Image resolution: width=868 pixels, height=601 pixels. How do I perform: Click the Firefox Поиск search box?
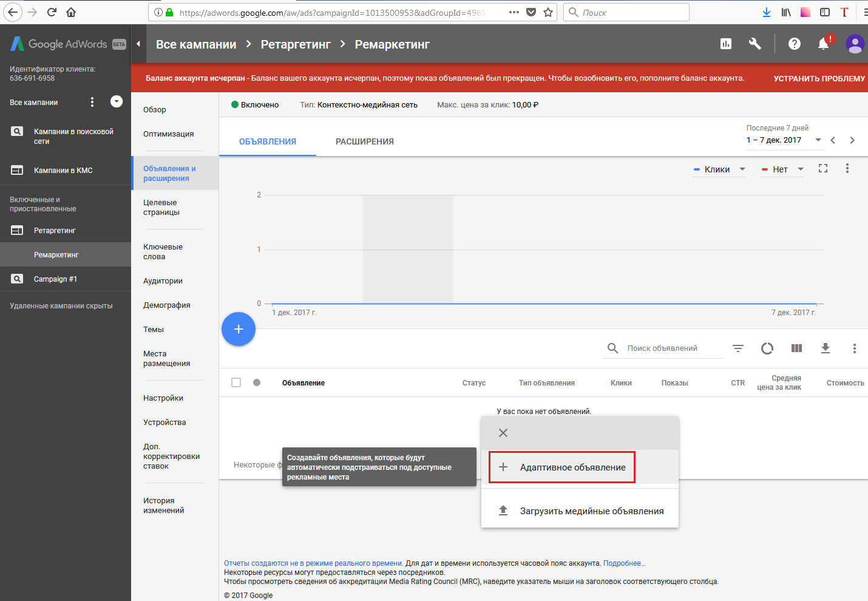click(x=626, y=12)
